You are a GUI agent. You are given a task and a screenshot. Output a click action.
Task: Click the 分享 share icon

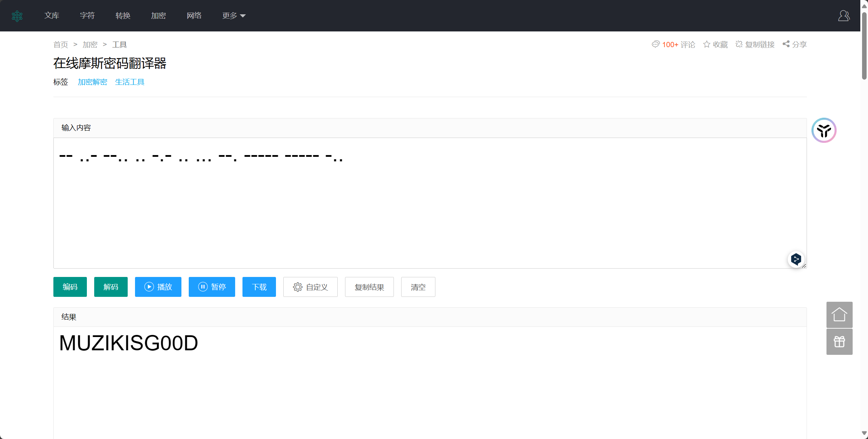pyautogui.click(x=794, y=44)
